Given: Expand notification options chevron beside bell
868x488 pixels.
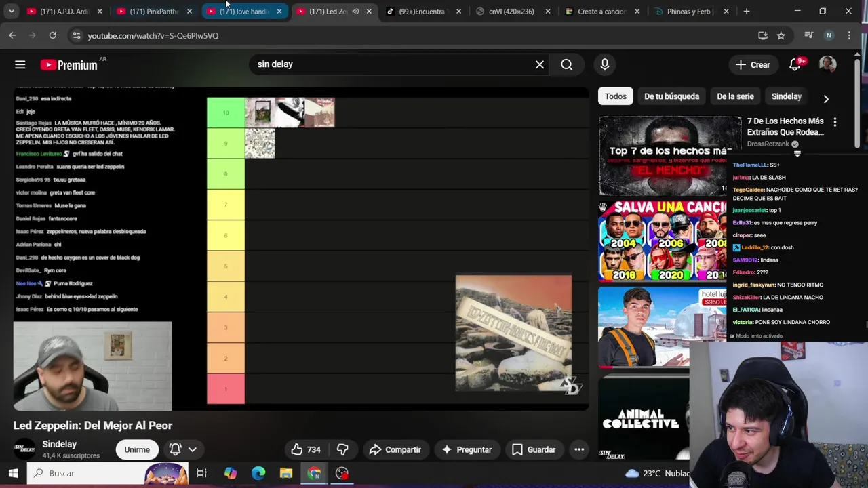Looking at the screenshot, I should coord(193,449).
